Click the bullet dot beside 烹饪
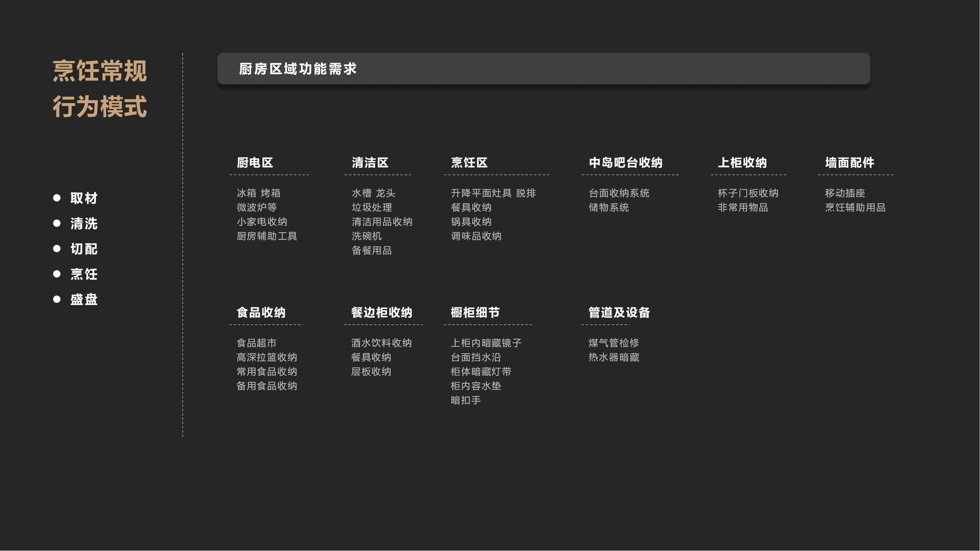 (57, 274)
